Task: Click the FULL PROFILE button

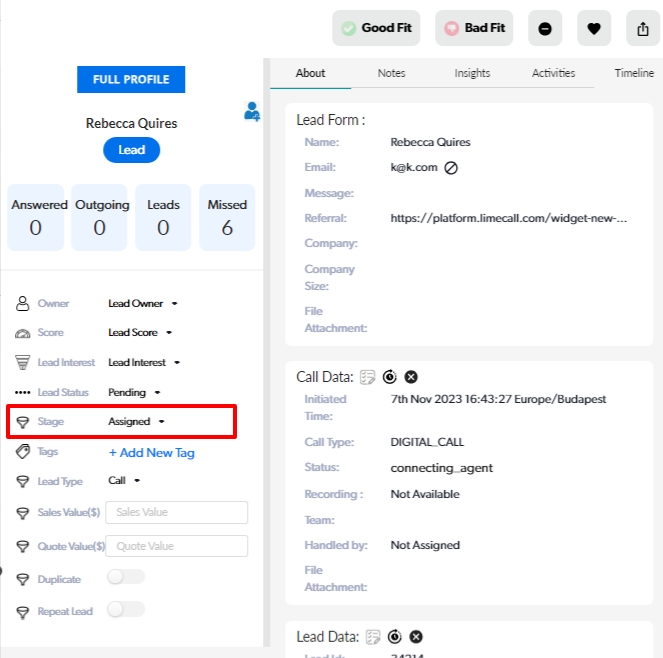Action: coord(131,79)
